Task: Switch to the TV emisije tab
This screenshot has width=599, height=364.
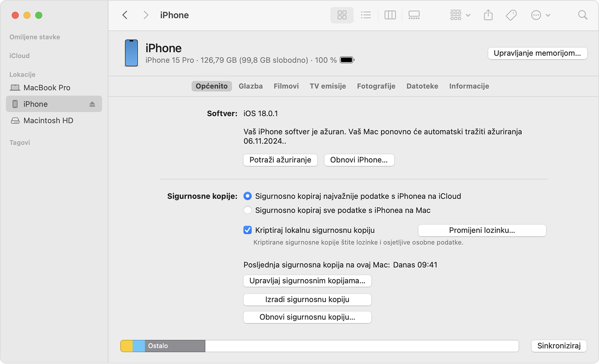Action: click(x=328, y=86)
